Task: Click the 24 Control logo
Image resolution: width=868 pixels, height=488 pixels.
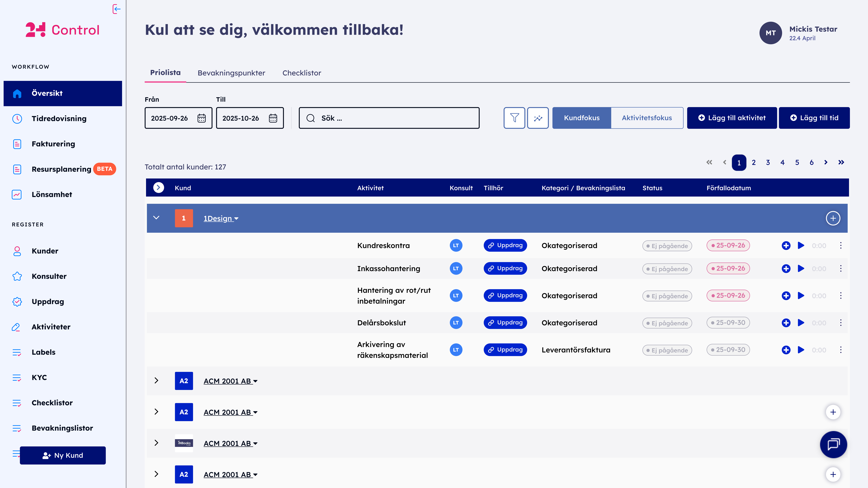Action: point(63,30)
